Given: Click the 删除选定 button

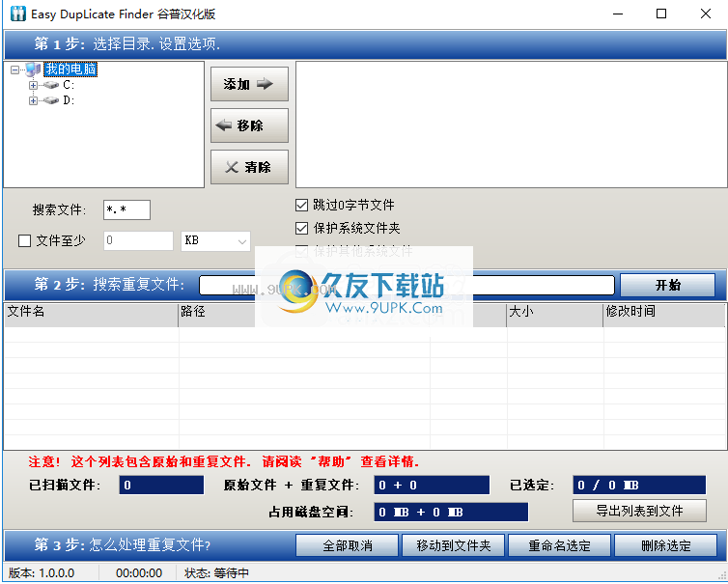Looking at the screenshot, I should coord(666,545).
